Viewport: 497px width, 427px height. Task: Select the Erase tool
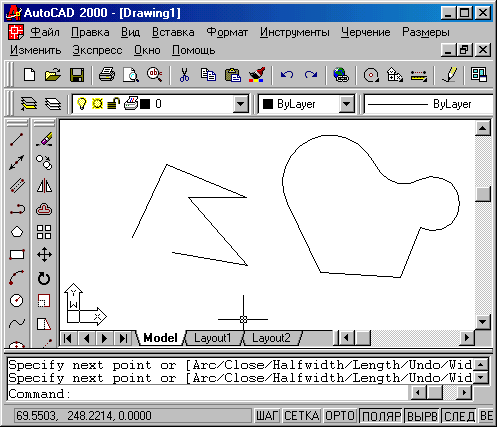(x=44, y=139)
